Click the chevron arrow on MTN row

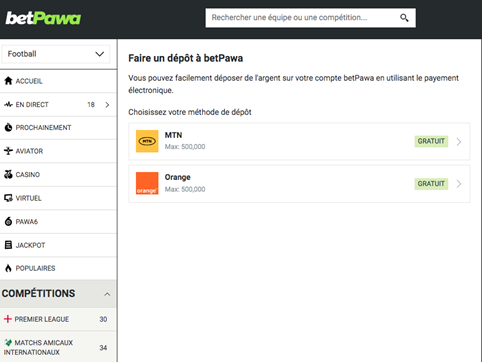tap(459, 142)
